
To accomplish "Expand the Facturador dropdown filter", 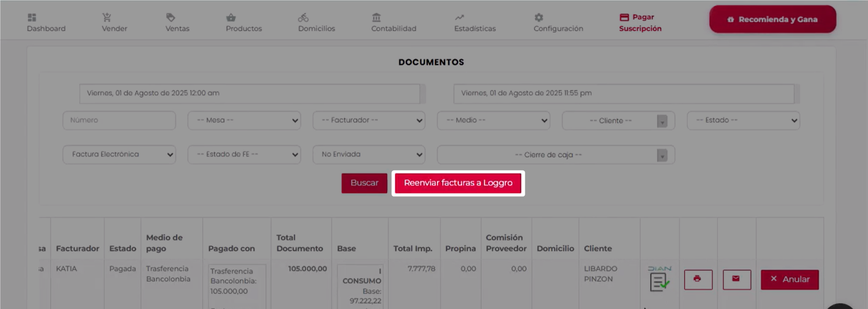I will [x=369, y=120].
